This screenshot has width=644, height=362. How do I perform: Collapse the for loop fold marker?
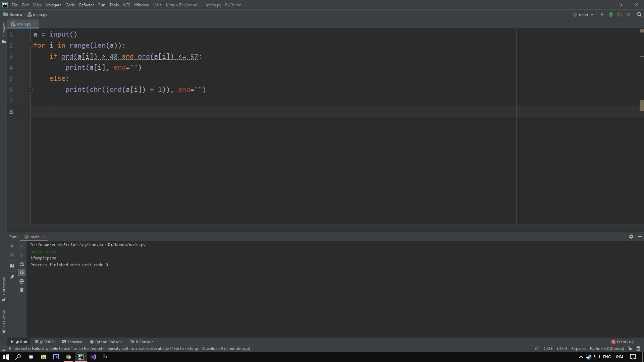[x=30, y=46]
